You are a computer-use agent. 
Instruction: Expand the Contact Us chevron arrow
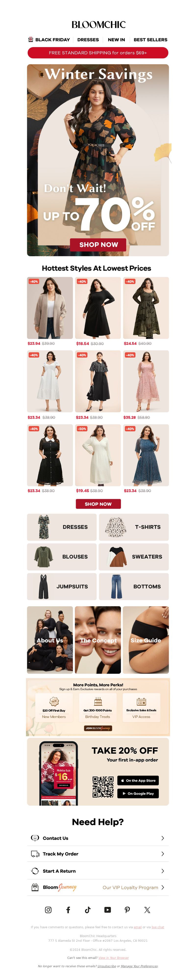point(163,838)
